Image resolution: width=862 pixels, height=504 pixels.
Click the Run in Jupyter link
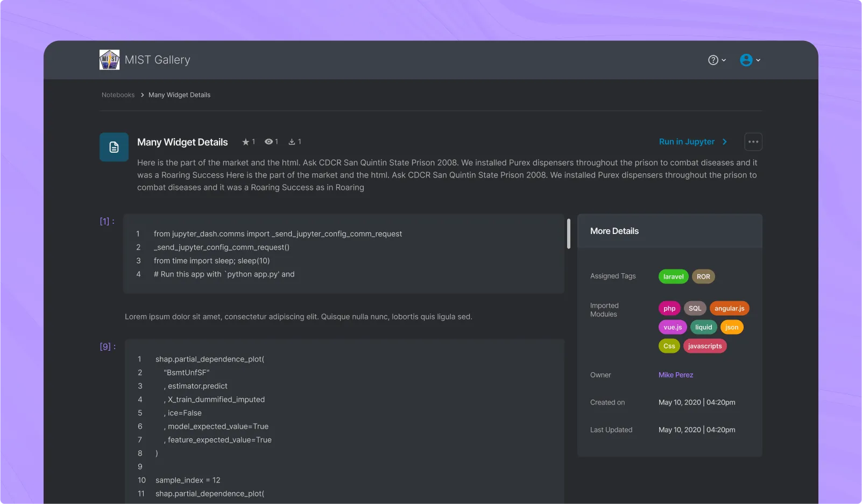click(x=687, y=142)
